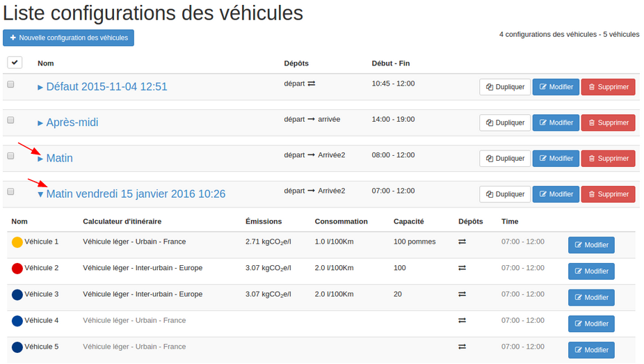Viewport: 644px width, 364px height.
Task: Click Modifier for Véhicule 2
Action: click(x=591, y=271)
